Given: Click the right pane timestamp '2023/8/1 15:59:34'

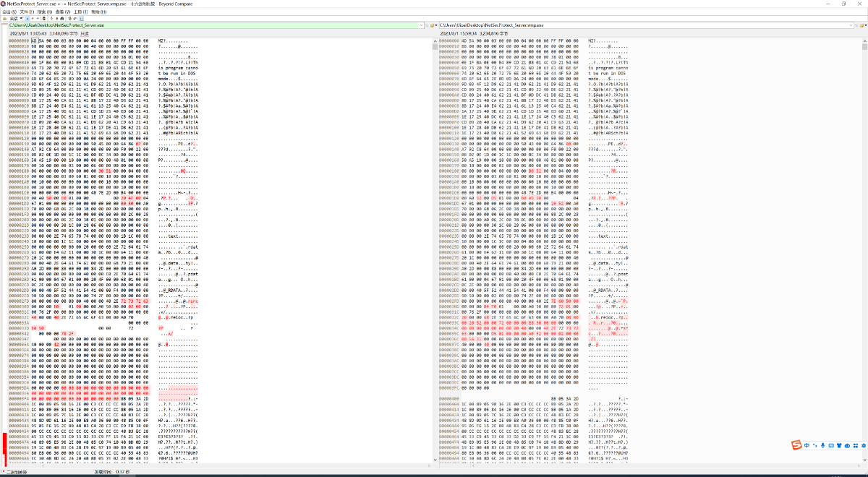Looking at the screenshot, I should pyautogui.click(x=459, y=34).
